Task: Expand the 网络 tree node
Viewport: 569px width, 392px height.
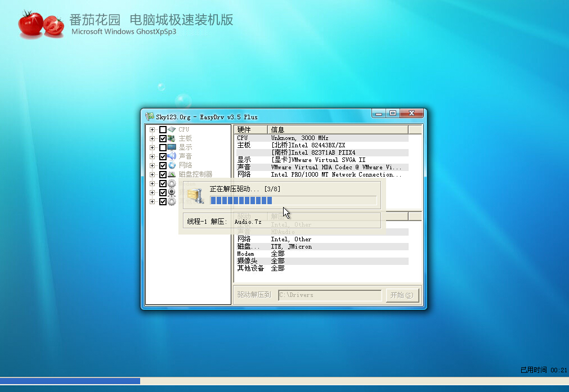Action: click(153, 166)
